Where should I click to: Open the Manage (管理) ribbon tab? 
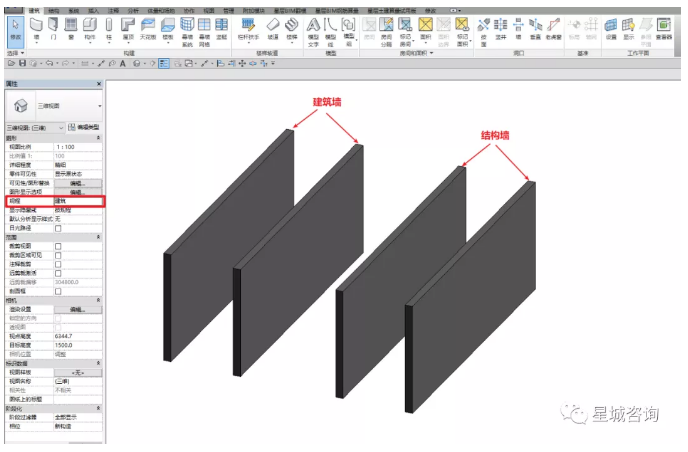(228, 10)
